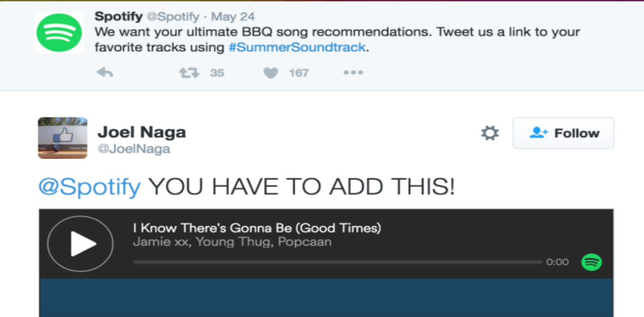Click the green Spotify icon in player
The height and width of the screenshot is (317, 644).
pos(591,262)
